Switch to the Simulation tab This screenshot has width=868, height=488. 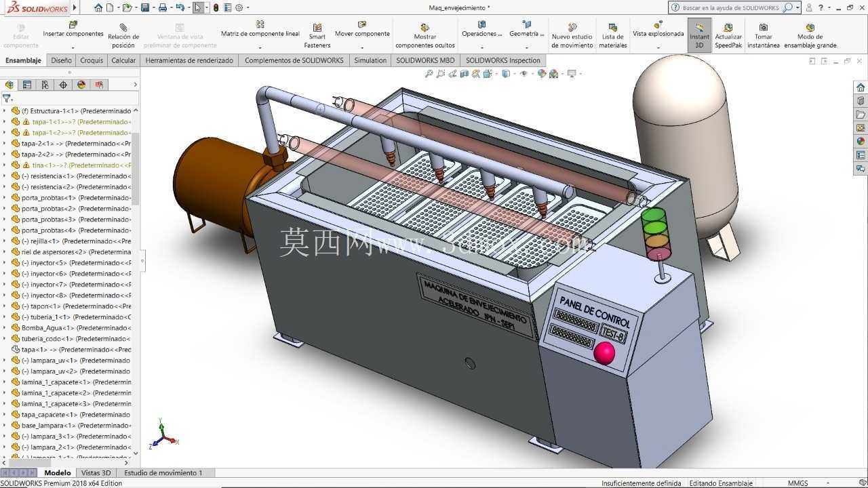(x=370, y=60)
